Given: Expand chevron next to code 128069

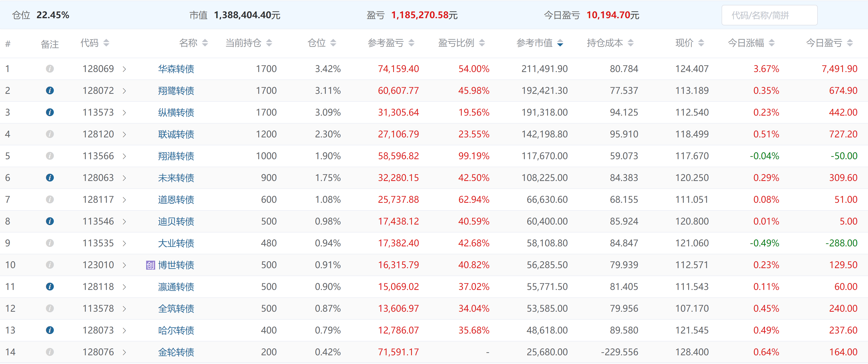Looking at the screenshot, I should pos(124,69).
